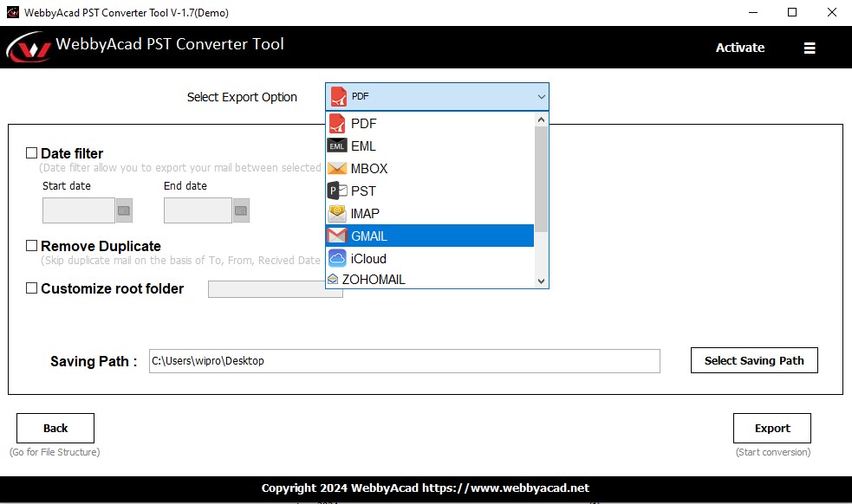Click the ZOHOMAIL icon in list
This screenshot has width=852, height=504.
[333, 279]
